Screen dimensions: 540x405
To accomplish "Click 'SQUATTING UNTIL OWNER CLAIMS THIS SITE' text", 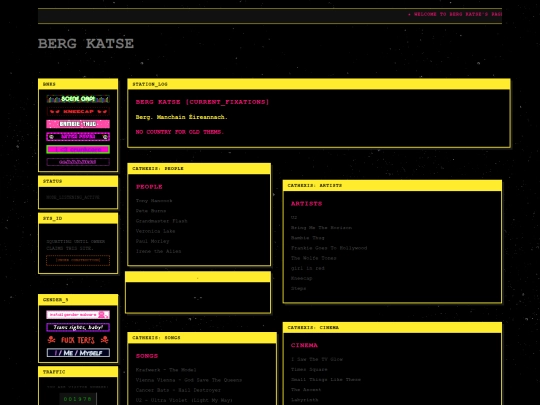I will point(75,245).
